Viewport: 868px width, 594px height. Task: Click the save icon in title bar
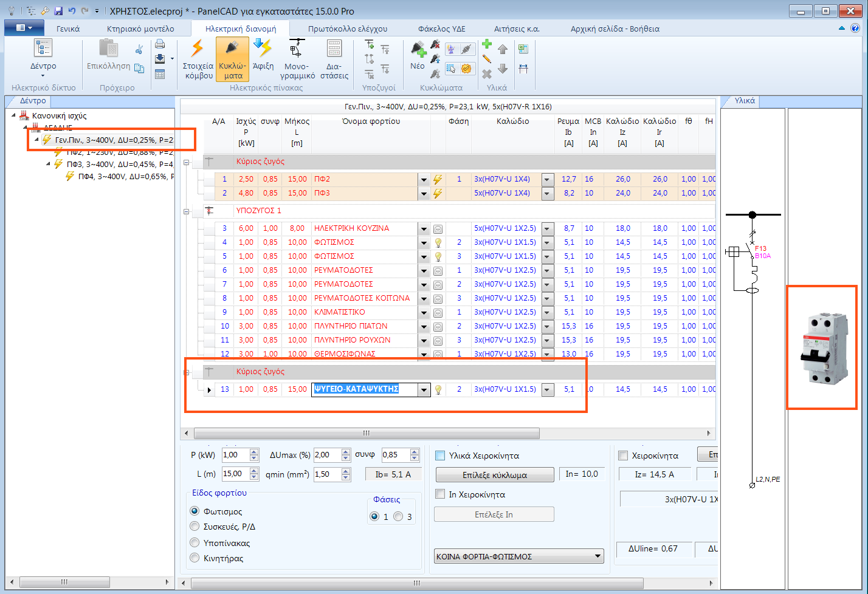click(58, 11)
